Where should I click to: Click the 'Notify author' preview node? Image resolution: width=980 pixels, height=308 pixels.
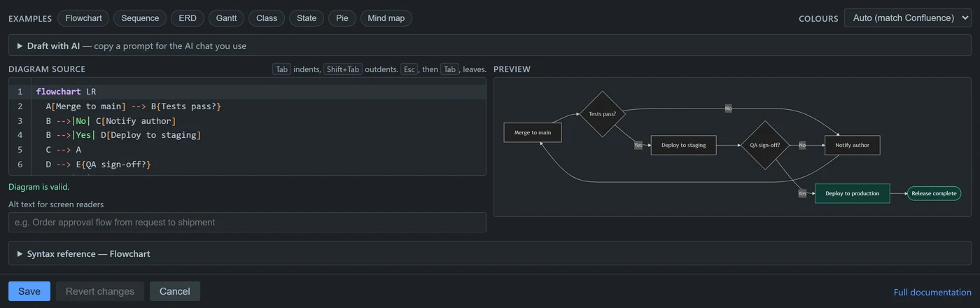point(852,145)
